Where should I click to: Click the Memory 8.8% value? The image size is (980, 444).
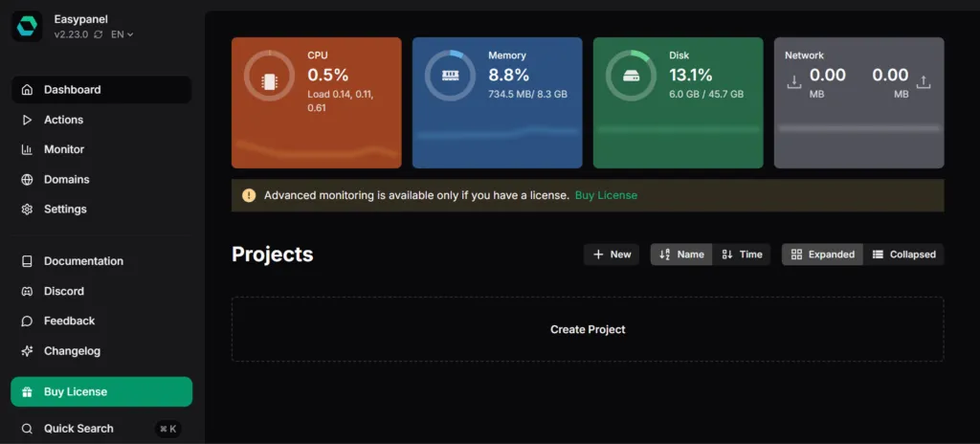point(509,75)
